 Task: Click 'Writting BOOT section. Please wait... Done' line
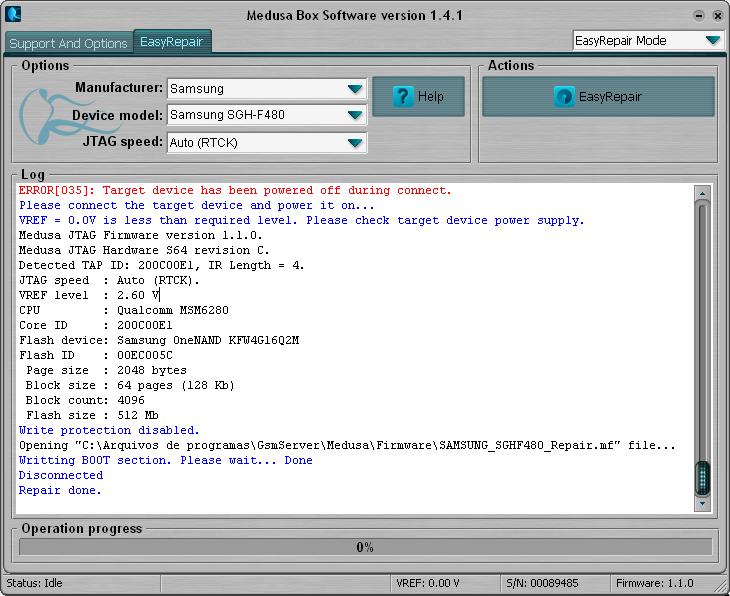pyautogui.click(x=166, y=460)
